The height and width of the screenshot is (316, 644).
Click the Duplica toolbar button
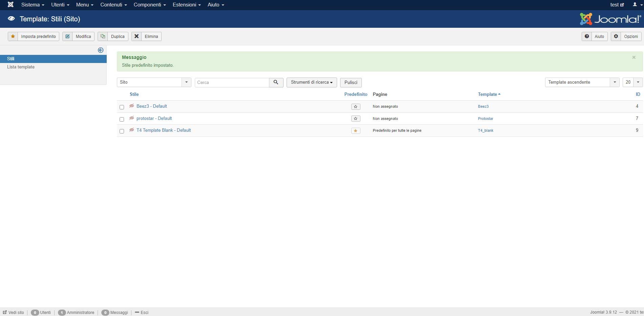(113, 37)
